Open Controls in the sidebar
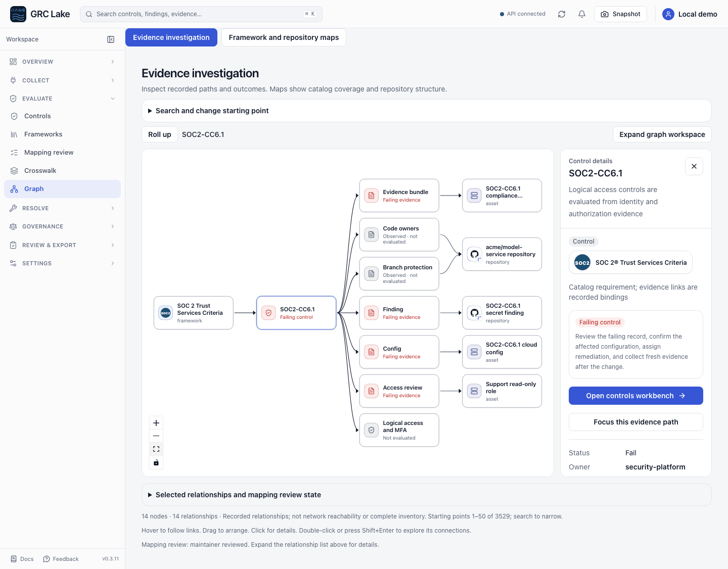 [62, 116]
